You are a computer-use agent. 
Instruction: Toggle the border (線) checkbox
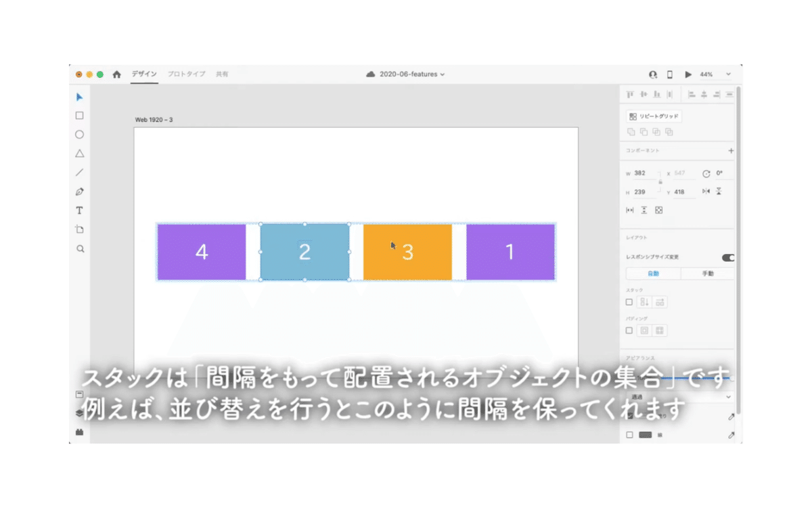(x=629, y=435)
